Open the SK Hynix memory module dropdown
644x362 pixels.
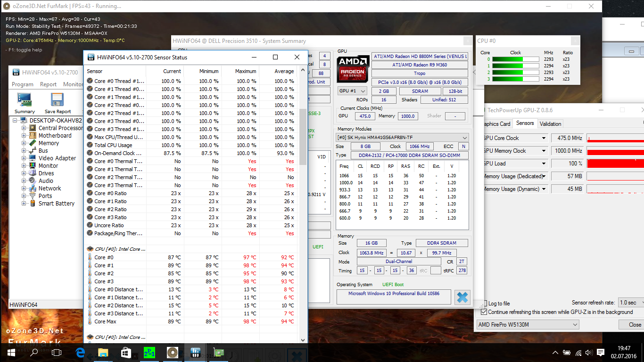coord(402,138)
